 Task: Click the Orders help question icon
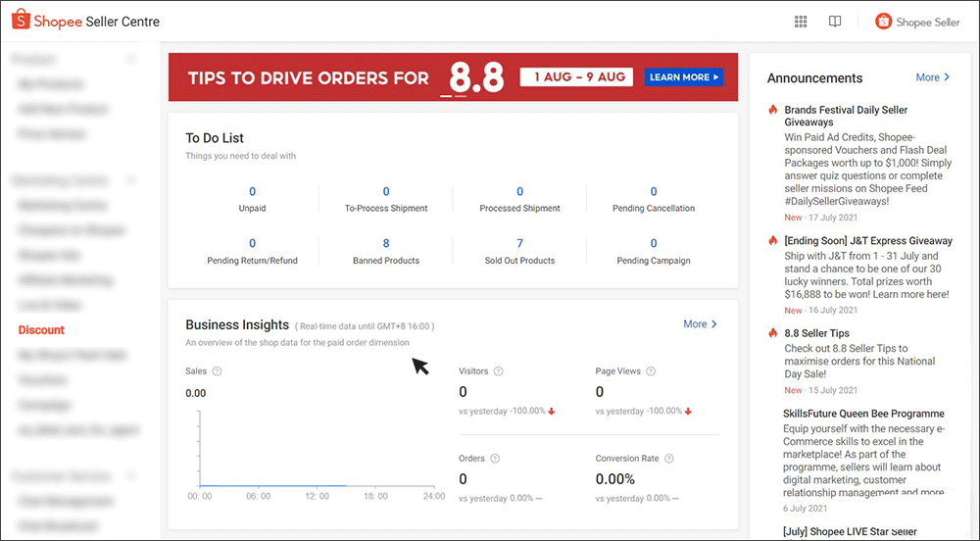[495, 459]
